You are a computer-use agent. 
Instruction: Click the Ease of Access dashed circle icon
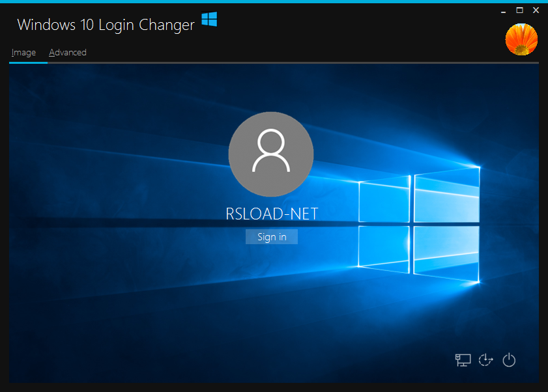[485, 359]
